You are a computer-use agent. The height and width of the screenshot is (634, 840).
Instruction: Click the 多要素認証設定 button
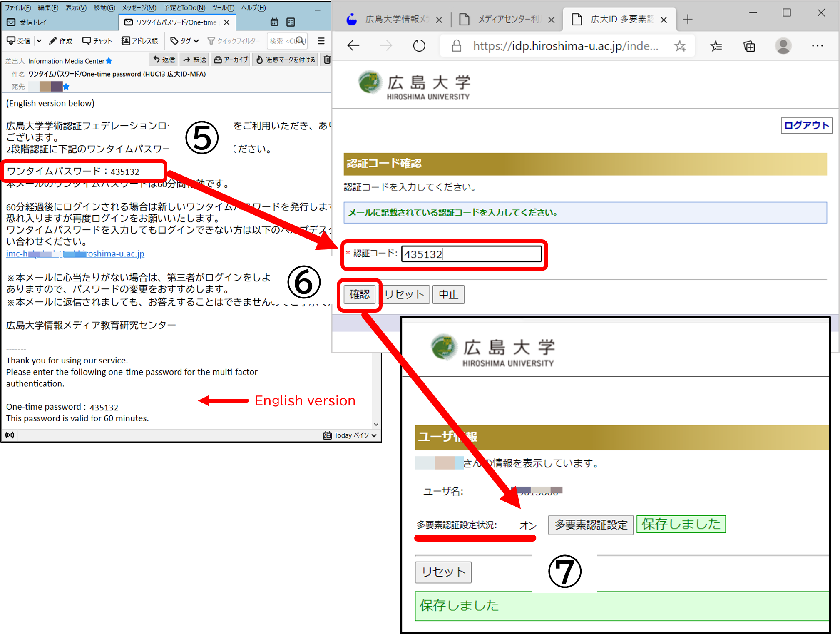(x=591, y=525)
